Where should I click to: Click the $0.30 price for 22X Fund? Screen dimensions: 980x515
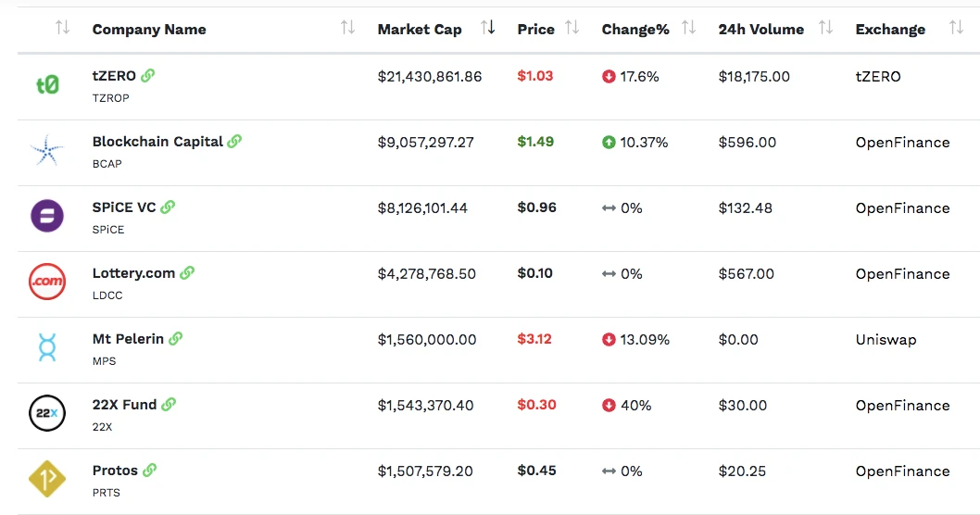(537, 405)
